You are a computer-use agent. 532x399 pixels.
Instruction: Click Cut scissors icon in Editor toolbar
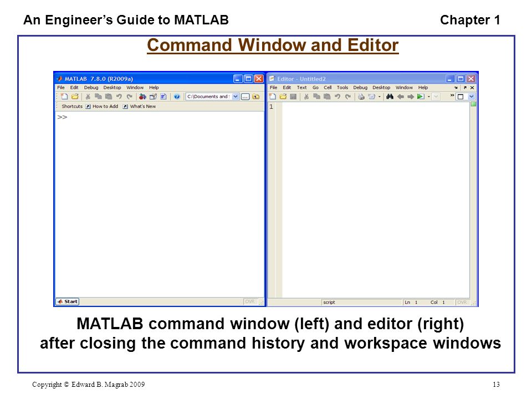(x=306, y=96)
